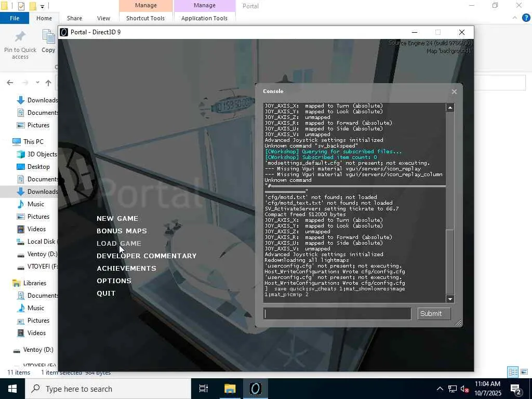Open network status tray icon
This screenshot has height=399, width=532.
point(453,389)
